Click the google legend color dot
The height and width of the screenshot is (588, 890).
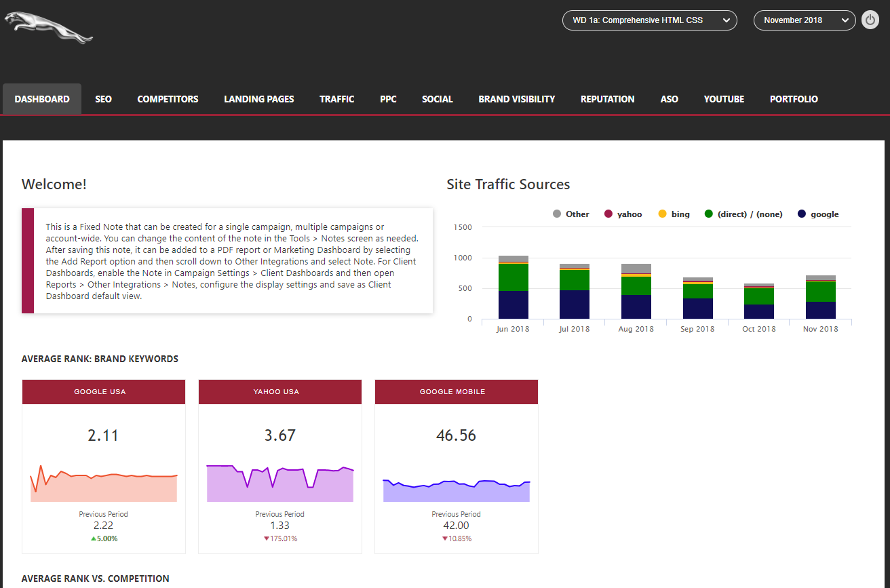[802, 214]
